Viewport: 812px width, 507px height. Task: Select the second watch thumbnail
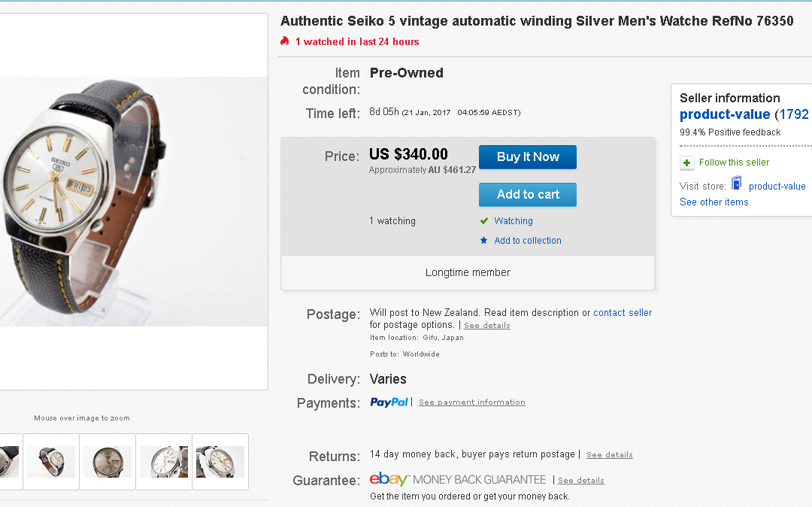[51, 461]
